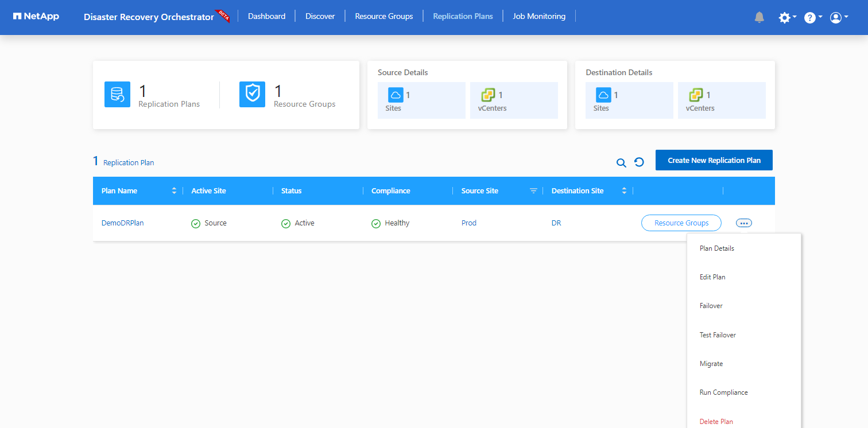
Task: Select Test Failover from context menu
Action: pos(718,335)
